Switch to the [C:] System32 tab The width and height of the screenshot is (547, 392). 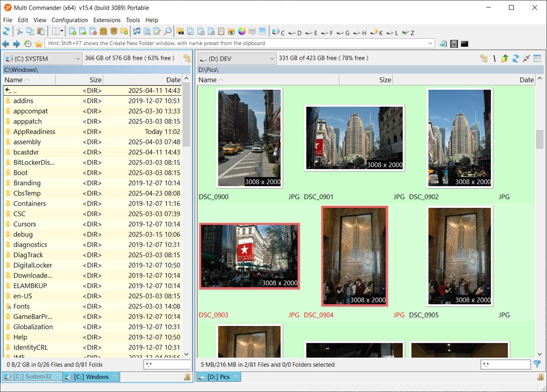click(32, 377)
